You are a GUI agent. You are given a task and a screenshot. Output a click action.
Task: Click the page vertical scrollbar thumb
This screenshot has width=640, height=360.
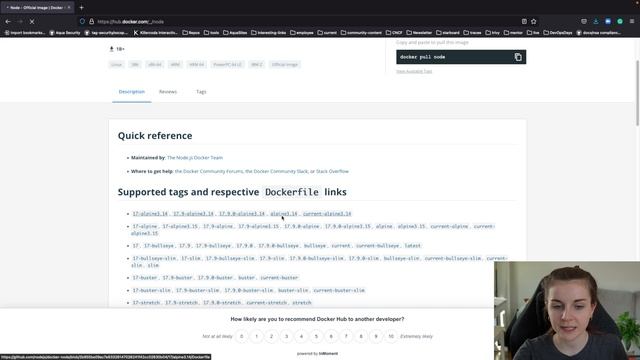[637, 93]
